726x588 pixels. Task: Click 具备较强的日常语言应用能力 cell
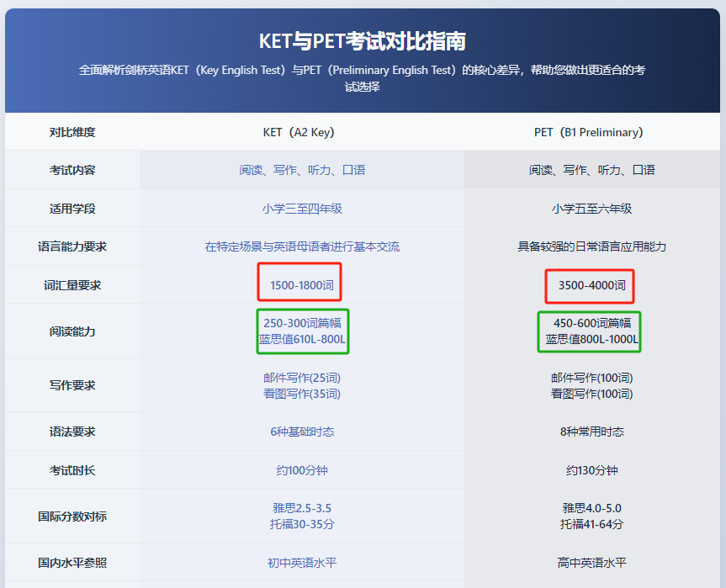click(591, 246)
